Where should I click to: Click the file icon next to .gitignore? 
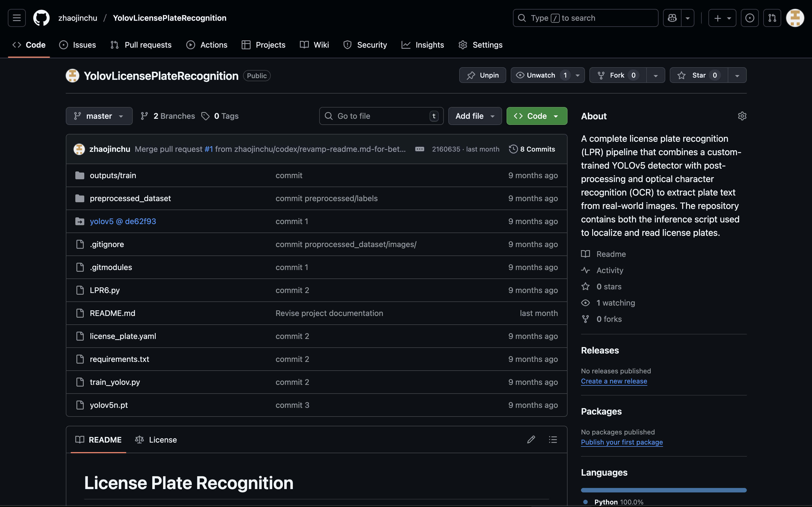80,245
